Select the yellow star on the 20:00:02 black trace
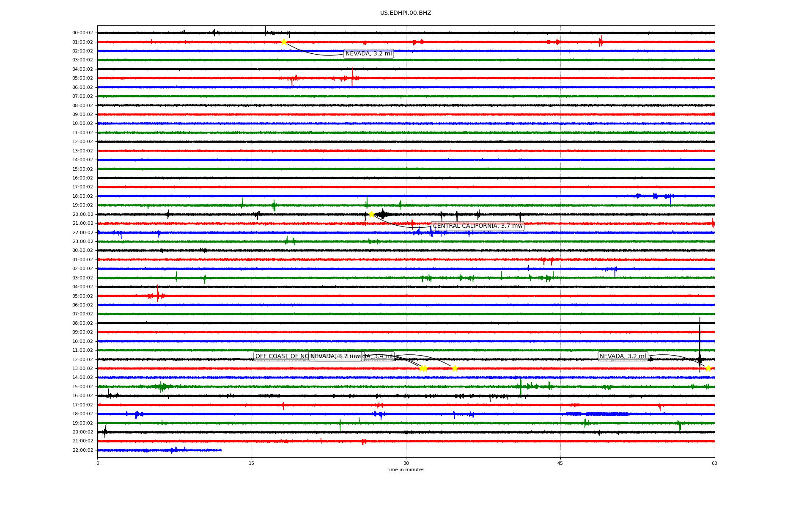812x508 pixels. click(x=371, y=214)
